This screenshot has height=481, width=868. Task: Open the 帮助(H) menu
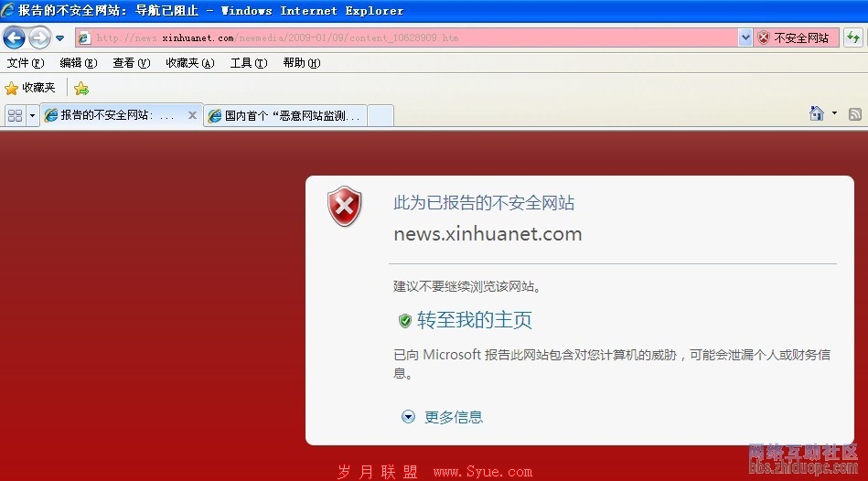click(x=302, y=62)
